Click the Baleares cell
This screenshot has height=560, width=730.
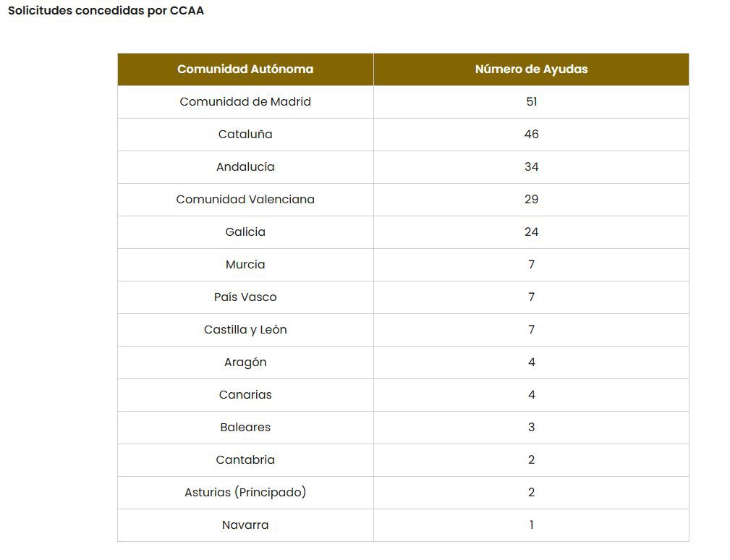[245, 428]
